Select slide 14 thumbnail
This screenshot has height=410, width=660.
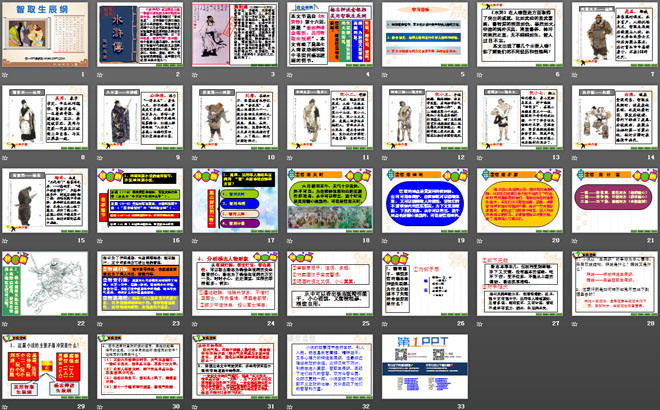(x=615, y=117)
